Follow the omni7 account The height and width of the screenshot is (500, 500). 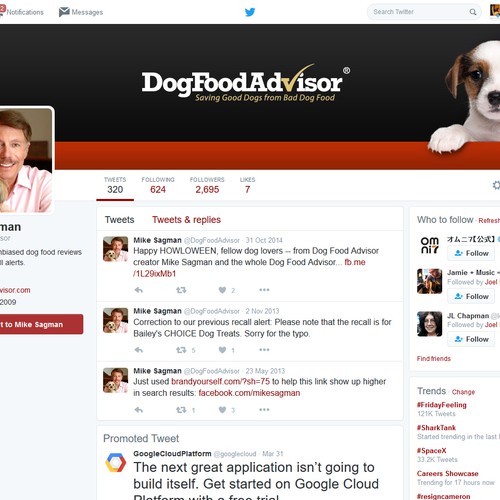pos(471,253)
